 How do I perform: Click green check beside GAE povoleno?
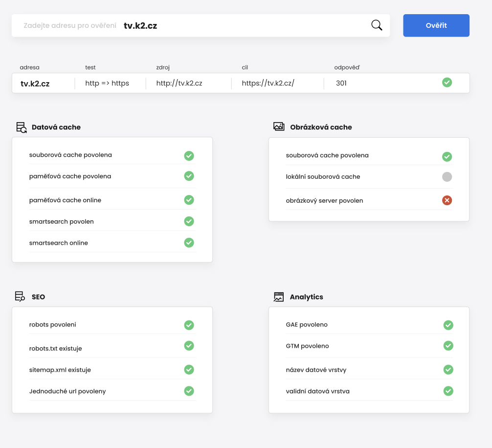point(448,325)
